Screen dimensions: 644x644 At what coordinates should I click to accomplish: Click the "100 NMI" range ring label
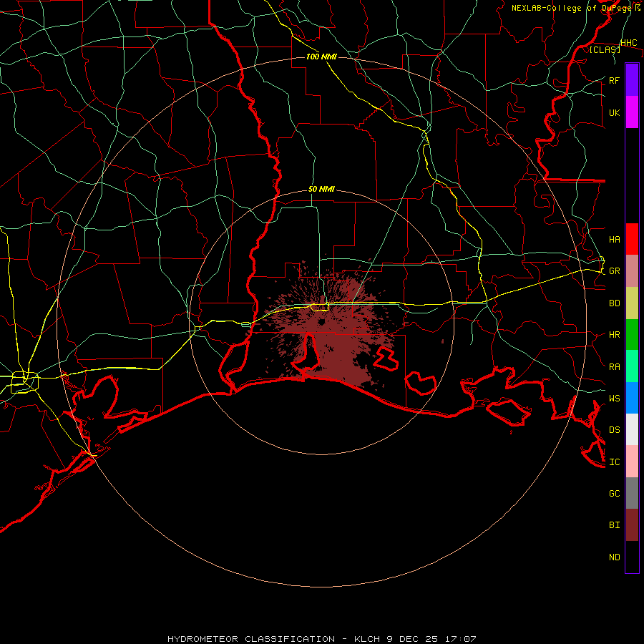pos(321,57)
